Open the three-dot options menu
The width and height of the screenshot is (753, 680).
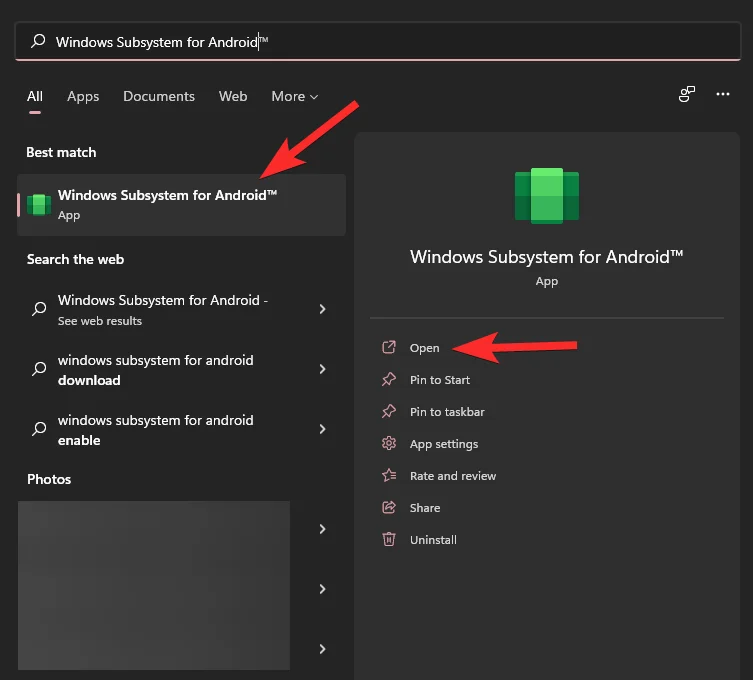pyautogui.click(x=723, y=94)
